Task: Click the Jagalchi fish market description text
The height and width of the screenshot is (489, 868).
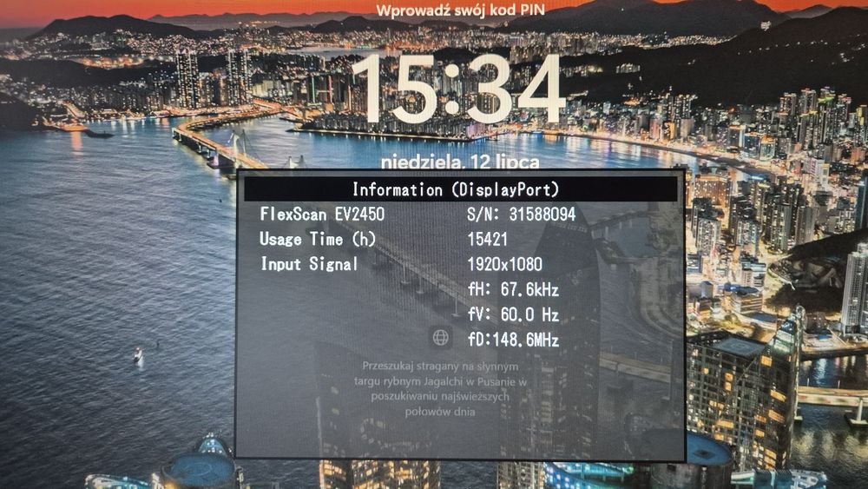Action: pos(440,389)
